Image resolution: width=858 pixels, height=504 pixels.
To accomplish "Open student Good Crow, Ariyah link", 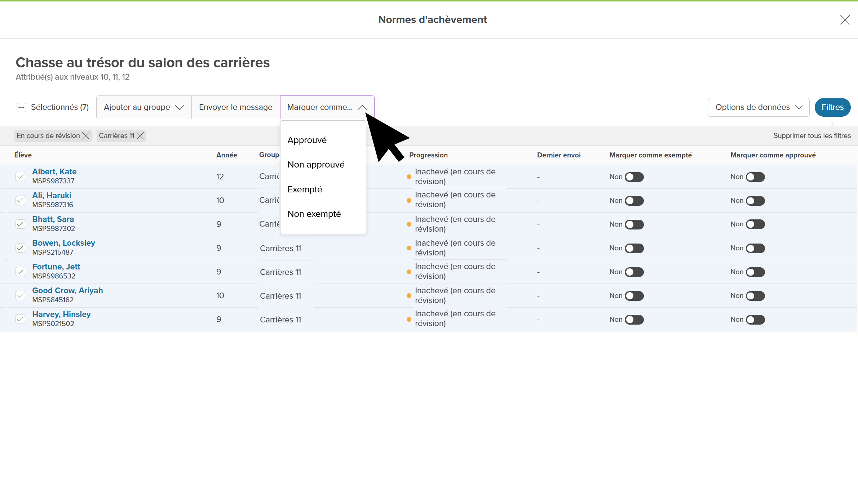I will tap(67, 290).
